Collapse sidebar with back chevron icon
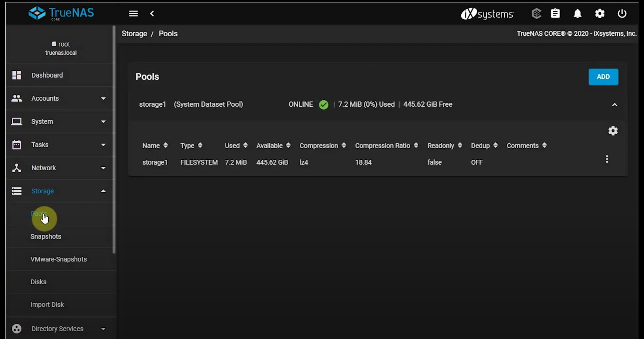The height and width of the screenshot is (339, 644). [152, 14]
